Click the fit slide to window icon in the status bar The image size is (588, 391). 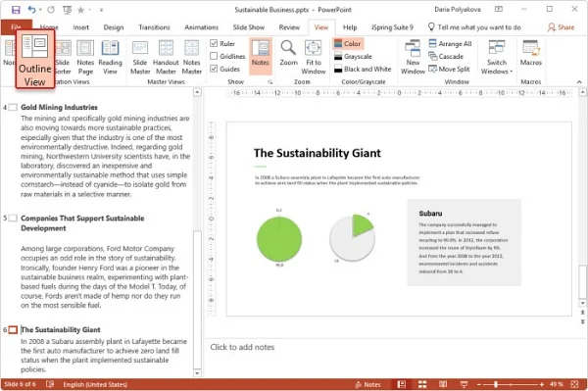tap(574, 384)
